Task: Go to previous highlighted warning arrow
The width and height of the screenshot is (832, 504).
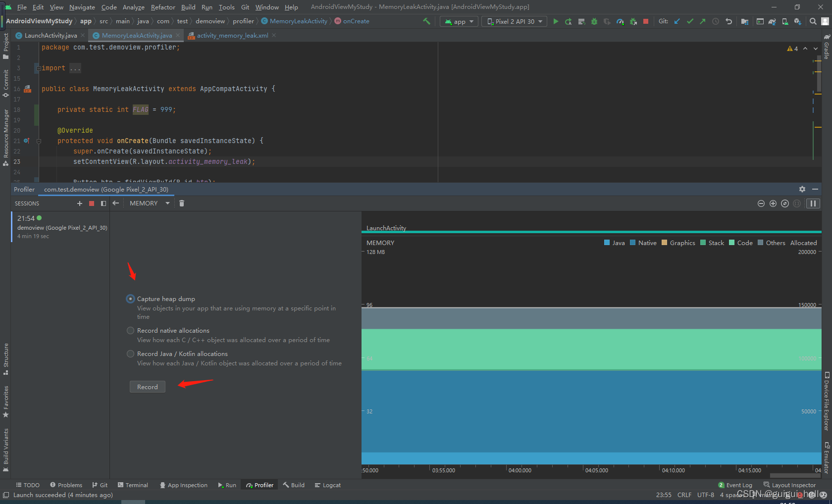Action: [x=805, y=49]
